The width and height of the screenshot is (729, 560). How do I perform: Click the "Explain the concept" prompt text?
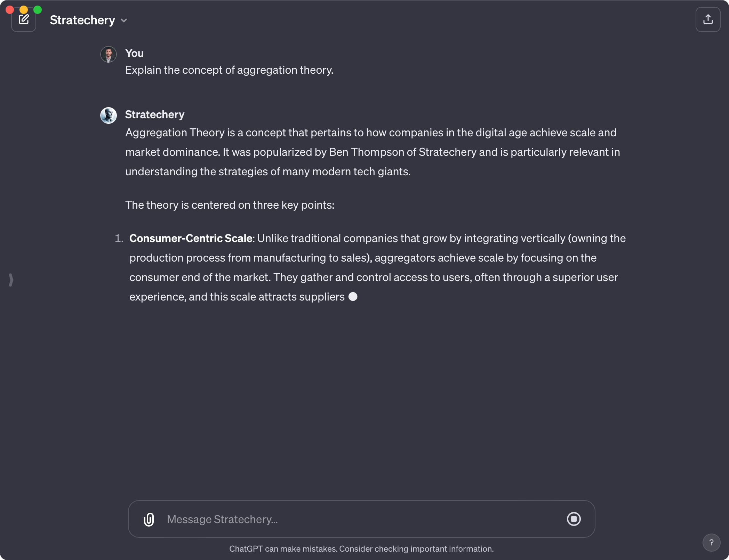pos(229,70)
